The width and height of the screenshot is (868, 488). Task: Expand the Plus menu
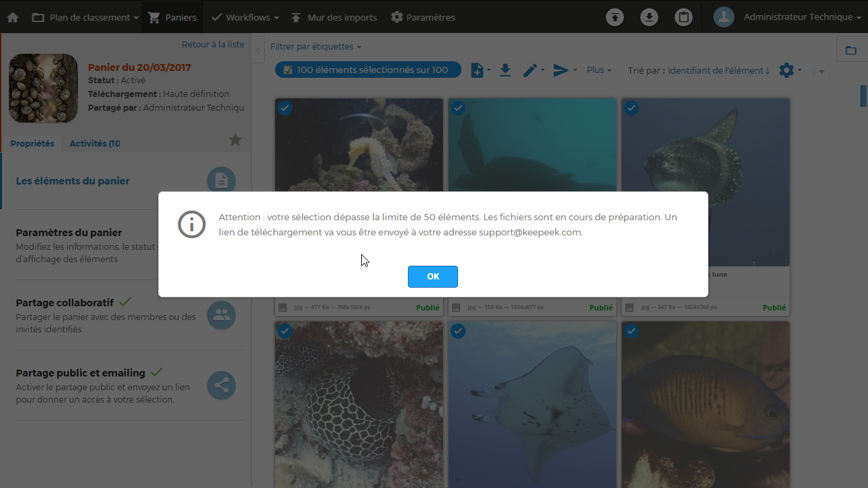599,70
